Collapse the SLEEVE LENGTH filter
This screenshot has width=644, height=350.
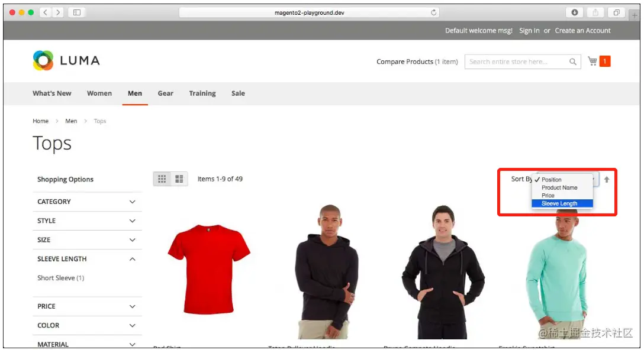[x=87, y=259]
